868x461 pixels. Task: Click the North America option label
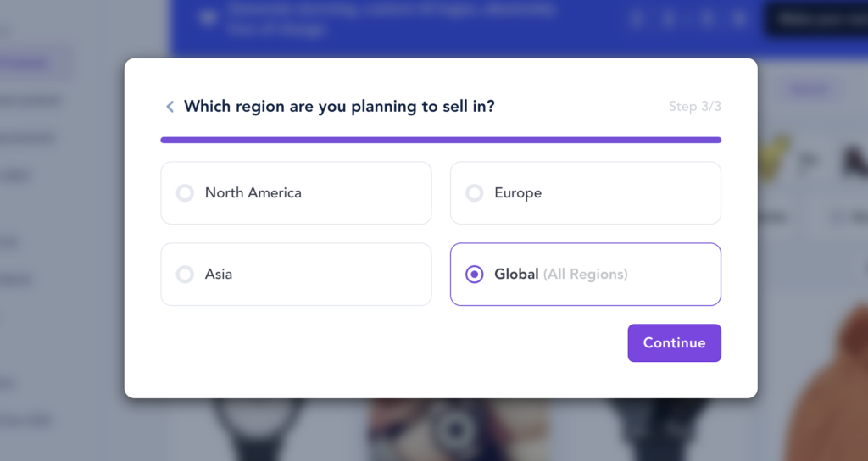click(253, 193)
